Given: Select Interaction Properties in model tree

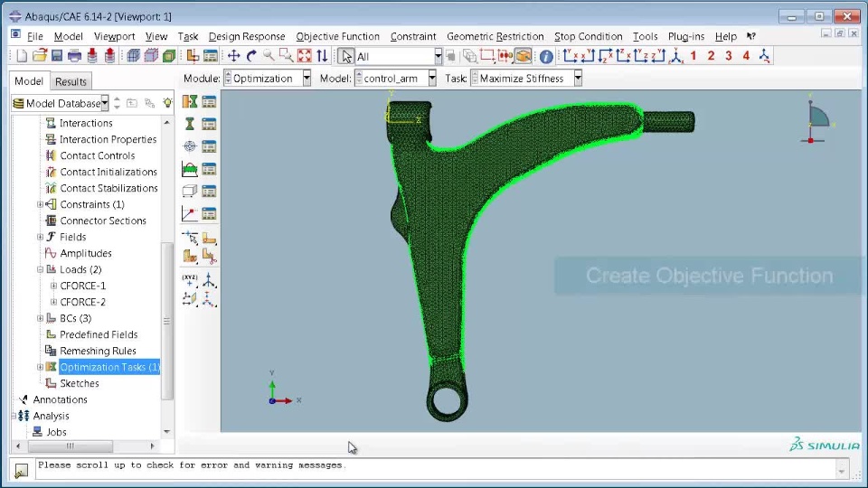Looking at the screenshot, I should [x=108, y=139].
